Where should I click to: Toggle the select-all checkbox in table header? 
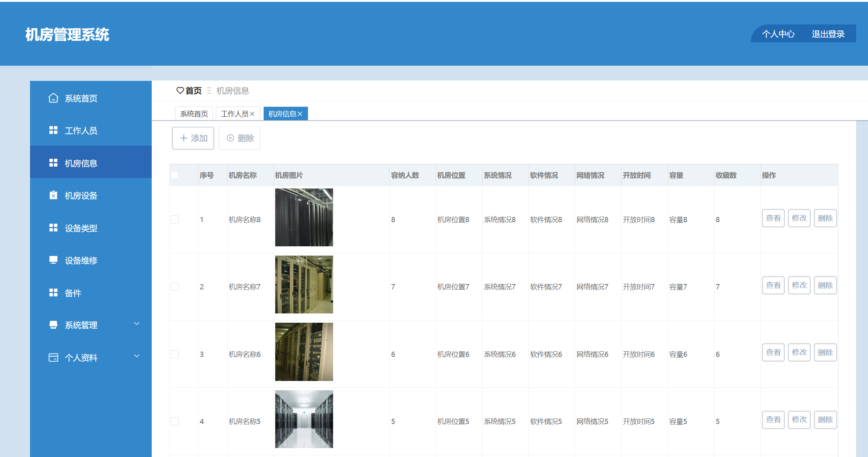175,175
